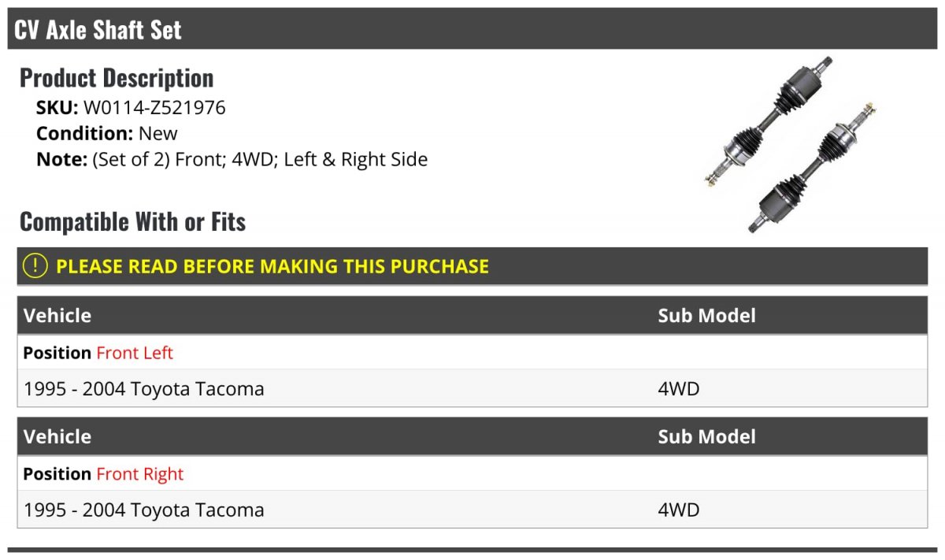Click the warning exclamation circle icon

pos(35,266)
